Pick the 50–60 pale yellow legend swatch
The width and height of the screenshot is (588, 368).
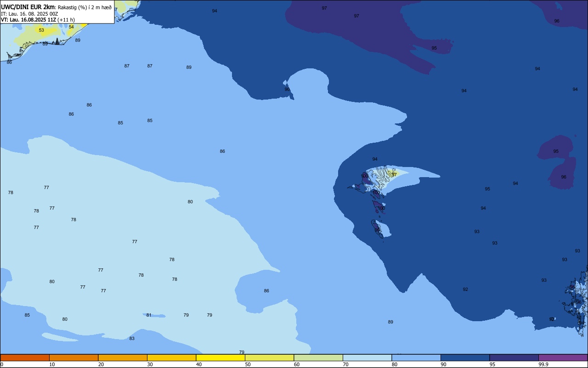[269, 357]
